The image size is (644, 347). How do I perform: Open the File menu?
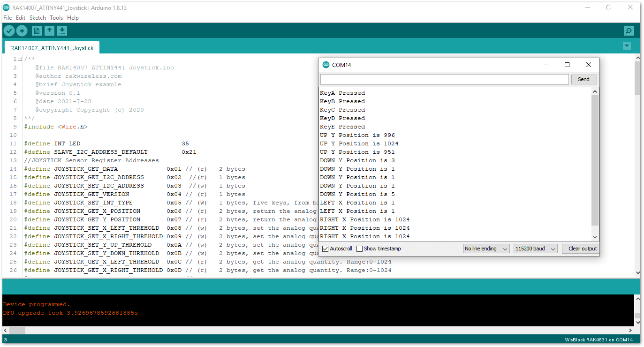(8, 18)
